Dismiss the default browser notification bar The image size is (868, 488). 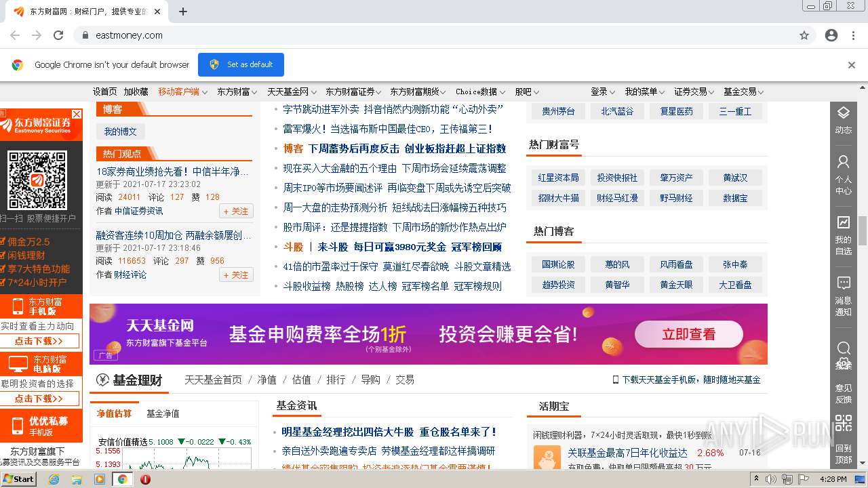[x=852, y=65]
